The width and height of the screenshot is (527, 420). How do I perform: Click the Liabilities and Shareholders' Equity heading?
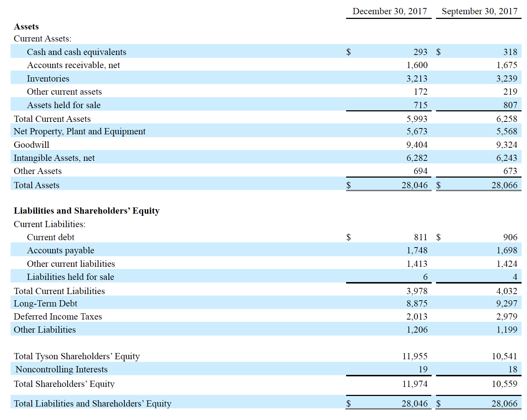pyautogui.click(x=87, y=211)
